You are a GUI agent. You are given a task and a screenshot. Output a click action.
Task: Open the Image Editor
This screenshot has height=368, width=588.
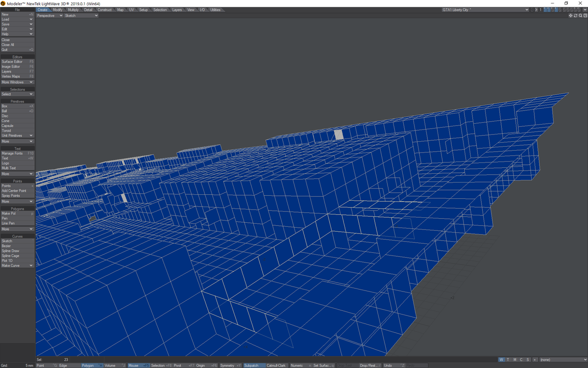(x=17, y=67)
